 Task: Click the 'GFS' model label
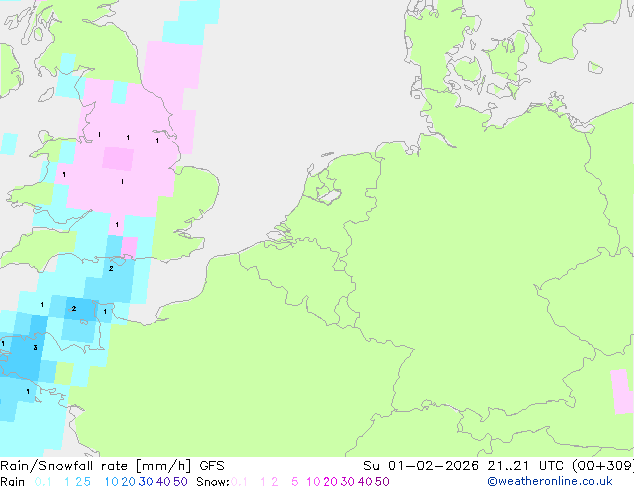pyautogui.click(x=212, y=466)
